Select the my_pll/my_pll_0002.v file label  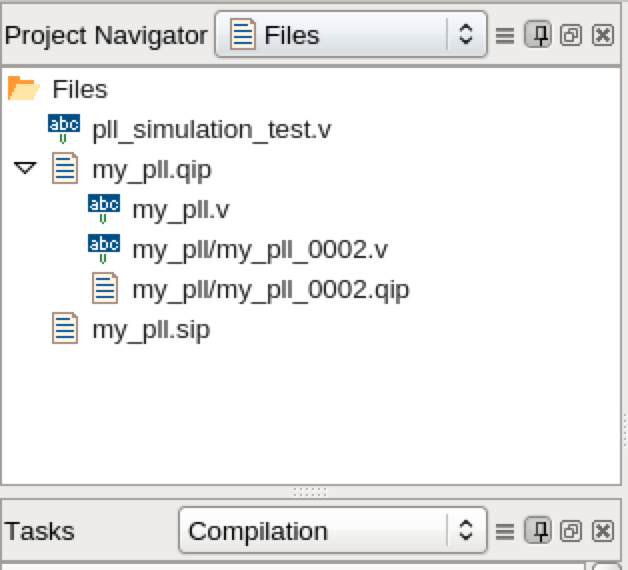pos(260,250)
